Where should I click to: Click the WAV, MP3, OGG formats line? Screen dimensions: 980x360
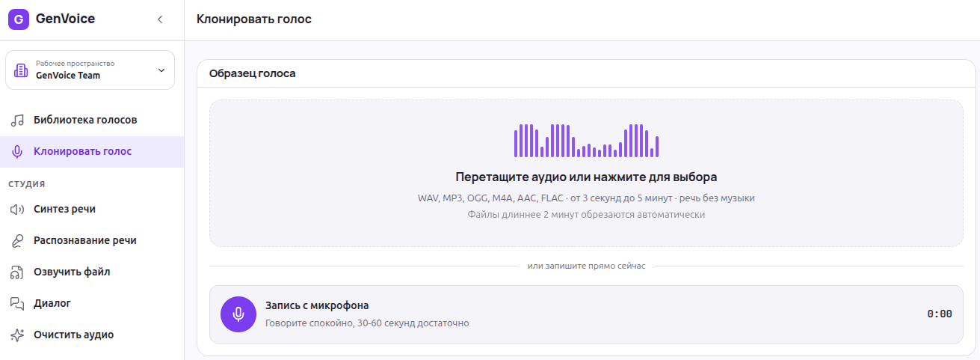pyautogui.click(x=586, y=198)
